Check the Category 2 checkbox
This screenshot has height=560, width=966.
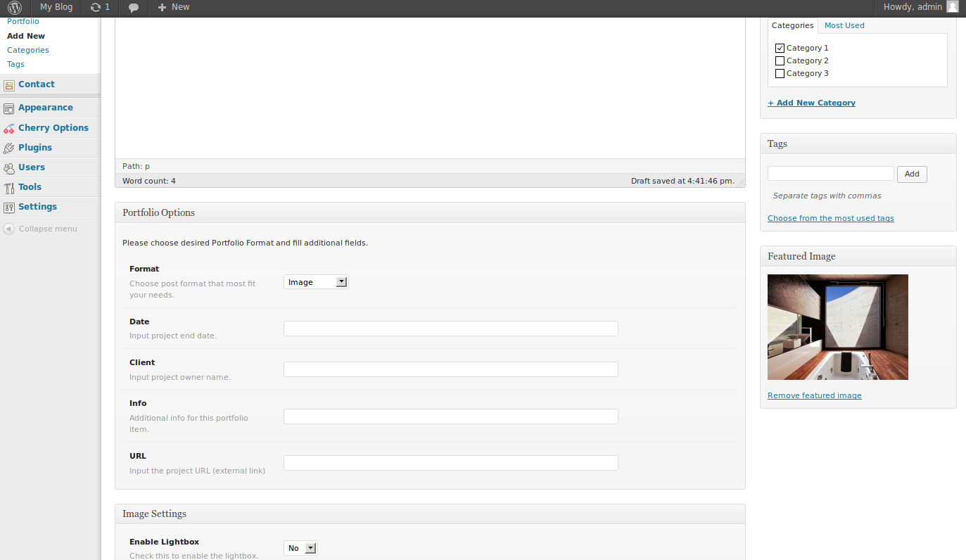[x=780, y=61]
